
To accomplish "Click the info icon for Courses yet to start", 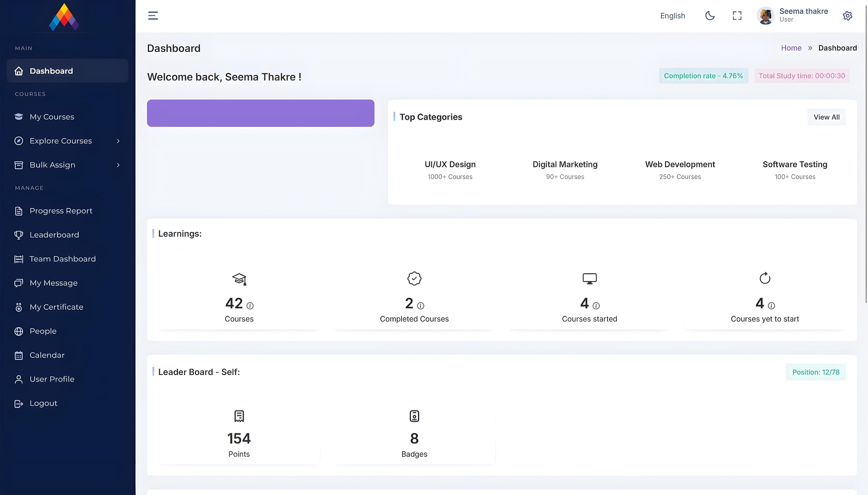I will tap(772, 306).
